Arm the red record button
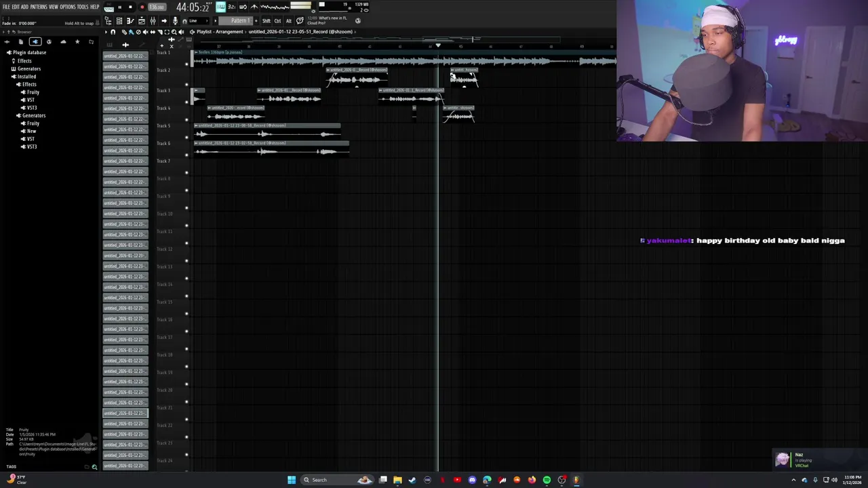This screenshot has height=488, width=868. [142, 7]
